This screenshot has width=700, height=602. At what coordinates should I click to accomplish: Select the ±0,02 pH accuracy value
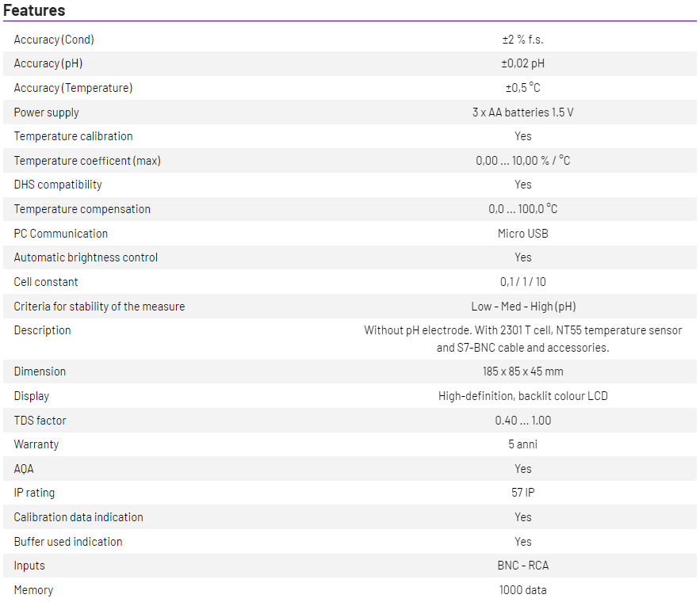(522, 63)
